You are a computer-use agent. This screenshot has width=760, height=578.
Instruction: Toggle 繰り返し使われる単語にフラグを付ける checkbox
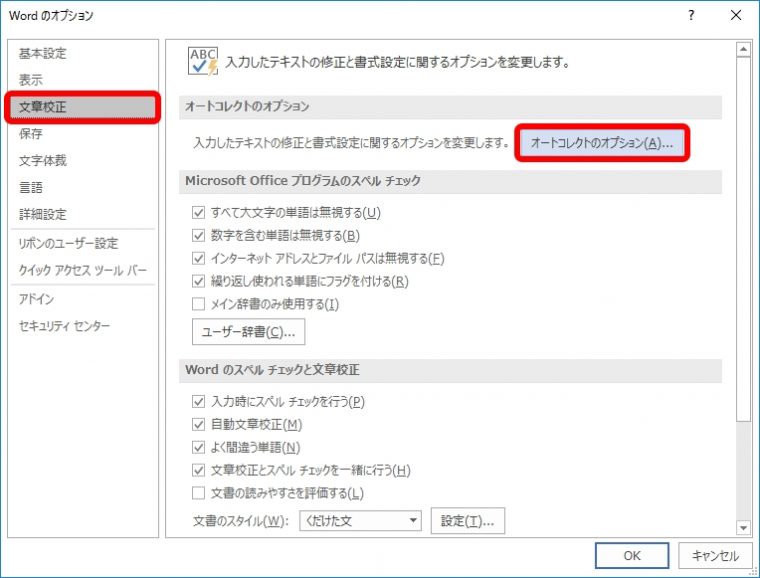[198, 281]
